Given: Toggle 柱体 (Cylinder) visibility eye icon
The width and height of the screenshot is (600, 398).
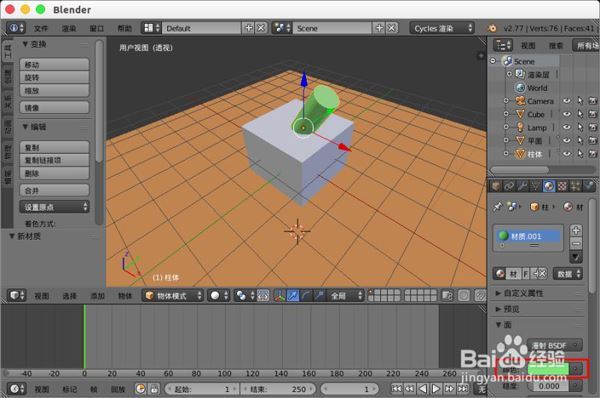Looking at the screenshot, I should [x=567, y=154].
